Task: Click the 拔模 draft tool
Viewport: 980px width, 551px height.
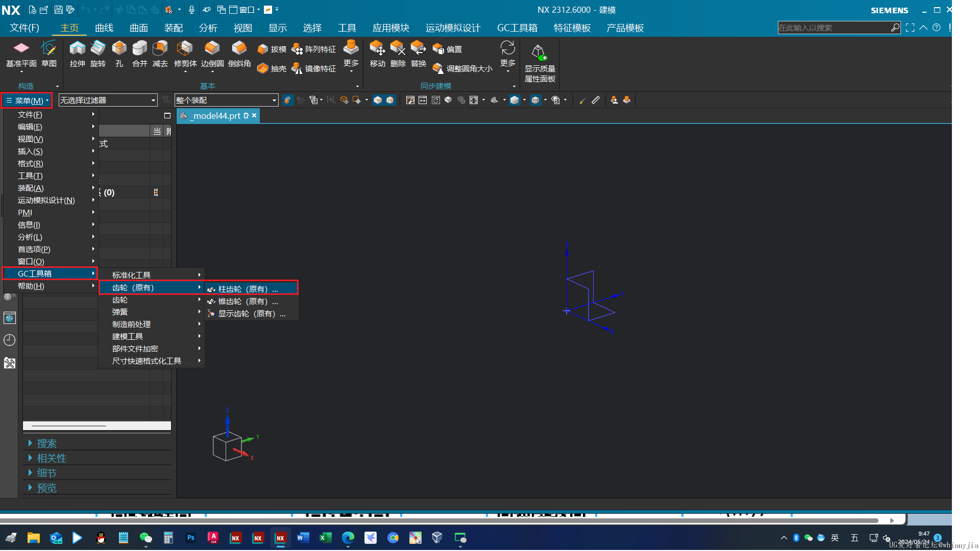Action: point(272,49)
